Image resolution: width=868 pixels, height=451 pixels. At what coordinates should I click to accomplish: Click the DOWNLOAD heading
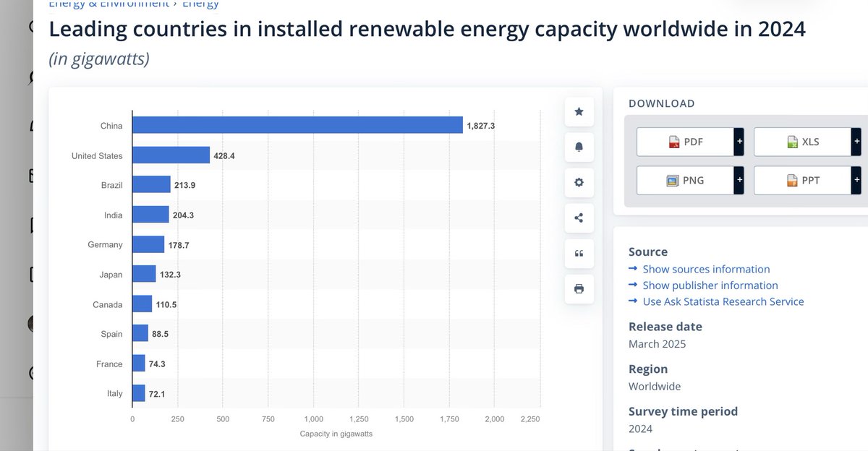coord(662,103)
